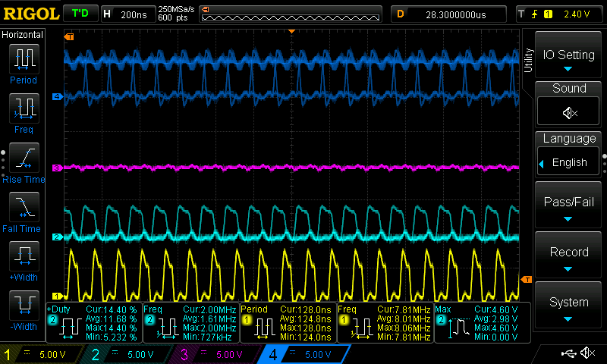Click the Freq Cur:7.81MHz value
The width and height of the screenshot is (607, 364).
coord(404,310)
